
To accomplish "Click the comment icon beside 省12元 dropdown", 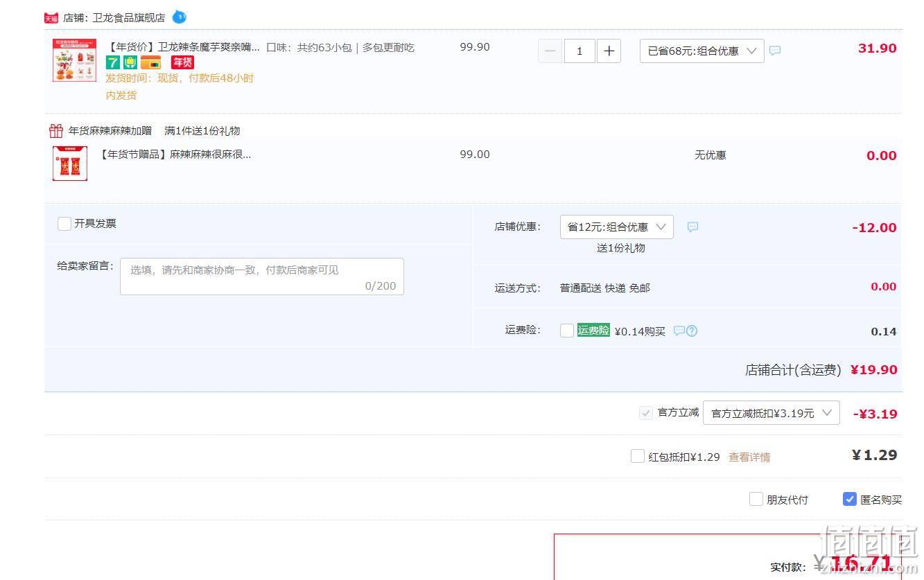I will point(692,227).
